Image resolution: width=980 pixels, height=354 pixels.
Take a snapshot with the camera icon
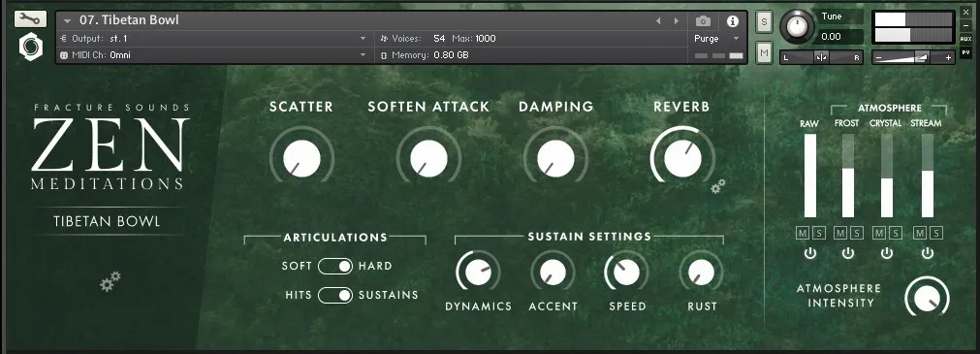point(703,21)
